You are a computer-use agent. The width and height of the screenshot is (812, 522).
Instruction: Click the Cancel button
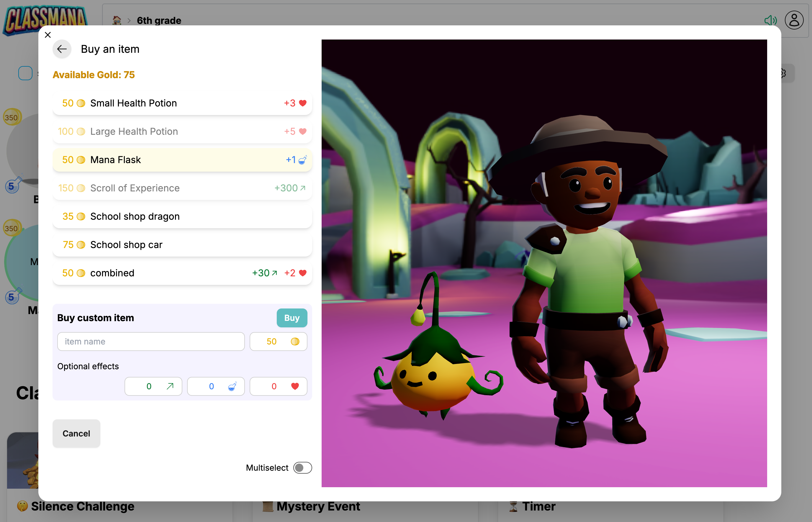click(x=76, y=434)
